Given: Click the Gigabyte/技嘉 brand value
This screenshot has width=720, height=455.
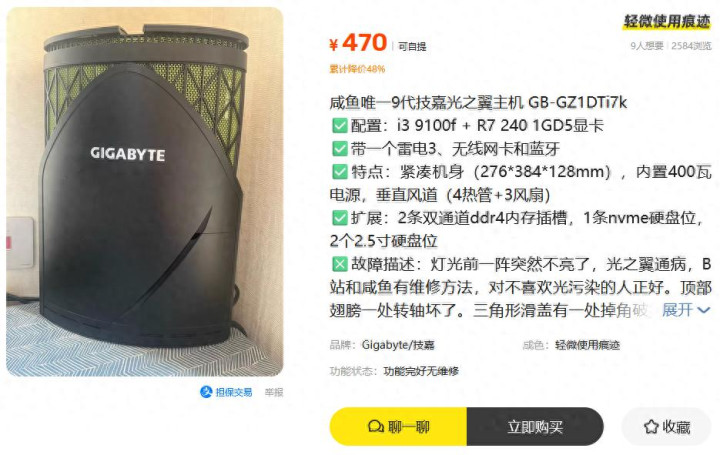Looking at the screenshot, I should (398, 345).
